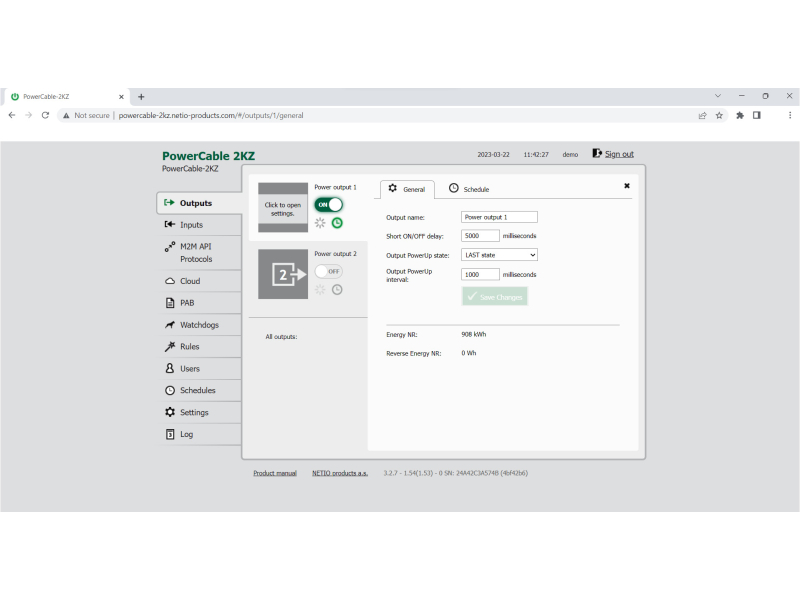This screenshot has height=600, width=800.
Task: Switch to the General tab
Action: (x=407, y=189)
